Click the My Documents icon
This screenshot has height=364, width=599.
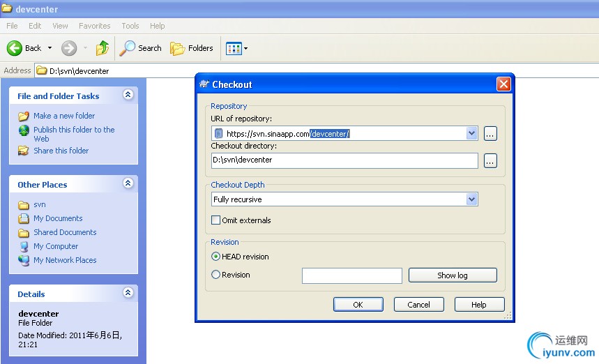point(24,218)
